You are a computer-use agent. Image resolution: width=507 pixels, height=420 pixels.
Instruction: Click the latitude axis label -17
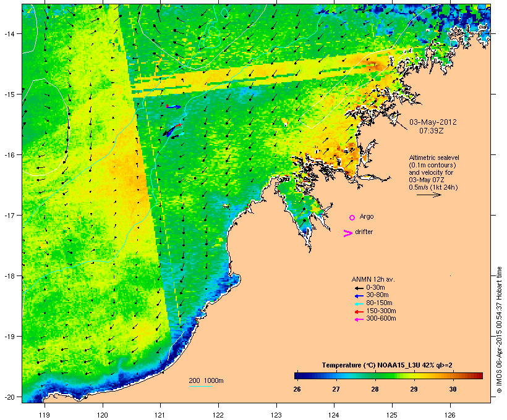(x=9, y=216)
